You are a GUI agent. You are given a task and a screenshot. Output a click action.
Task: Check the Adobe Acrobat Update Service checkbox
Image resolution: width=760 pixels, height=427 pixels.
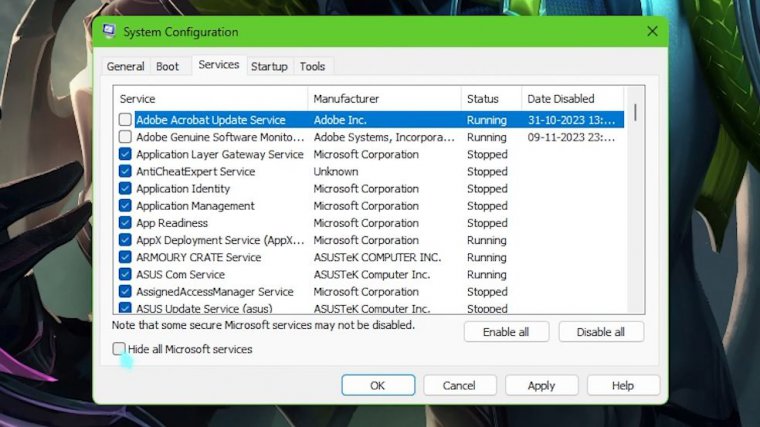click(125, 120)
